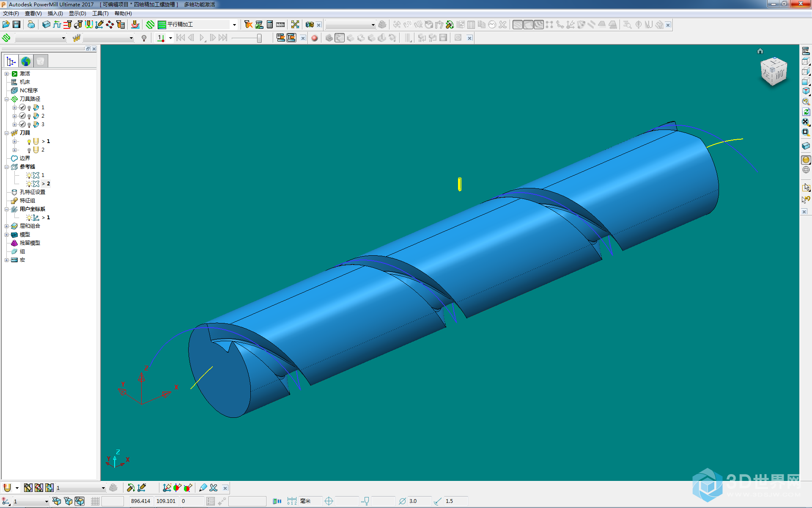
Task: Click the tool radius field showing 1.5
Action: pos(455,501)
